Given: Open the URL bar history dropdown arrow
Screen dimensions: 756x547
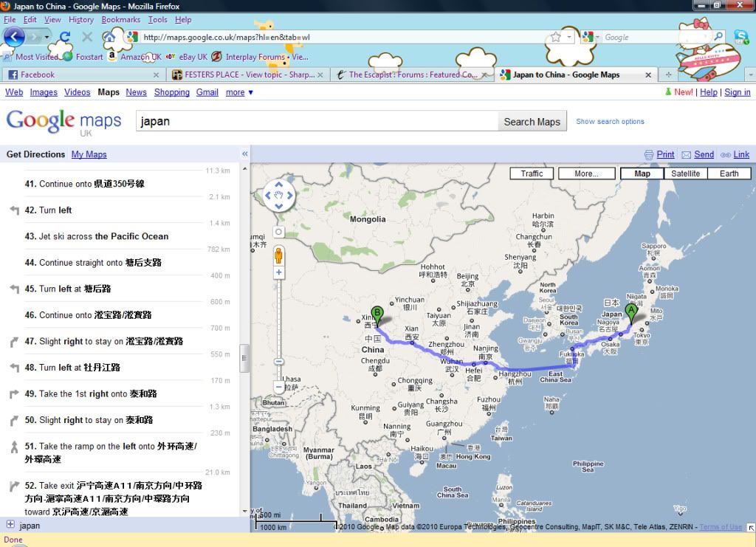Looking at the screenshot, I should click(569, 37).
